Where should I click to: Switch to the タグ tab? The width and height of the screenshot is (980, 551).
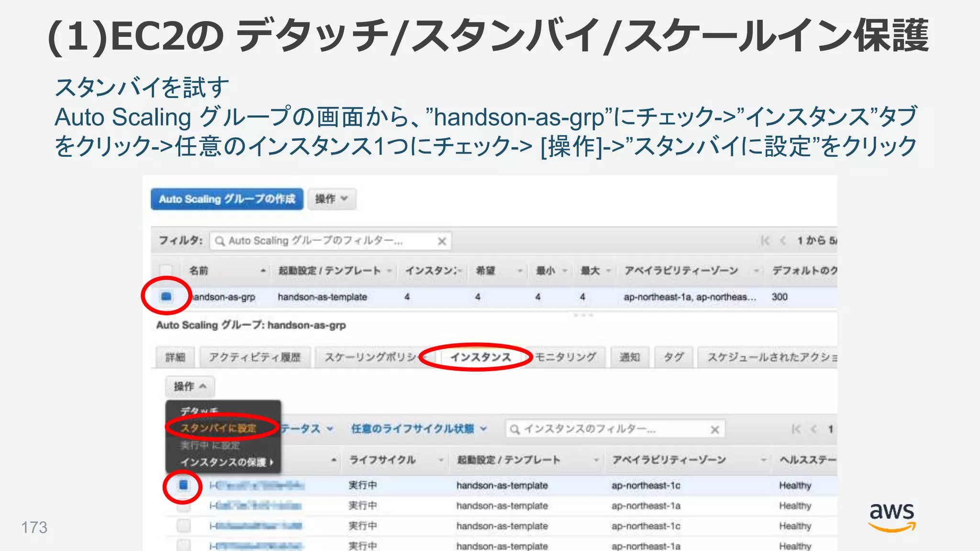point(674,357)
